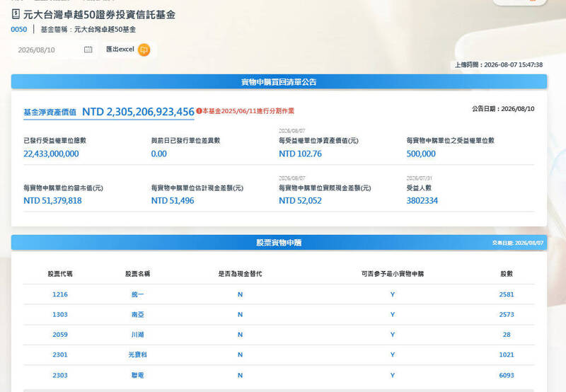Click share count 1021
Image resolution: width=566 pixels, height=392 pixels.
[507, 354]
